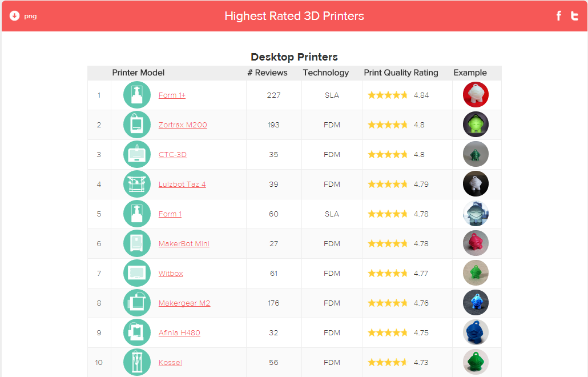Image resolution: width=588 pixels, height=377 pixels.
Task: Click the MakerBot Mini printer icon
Action: (137, 243)
